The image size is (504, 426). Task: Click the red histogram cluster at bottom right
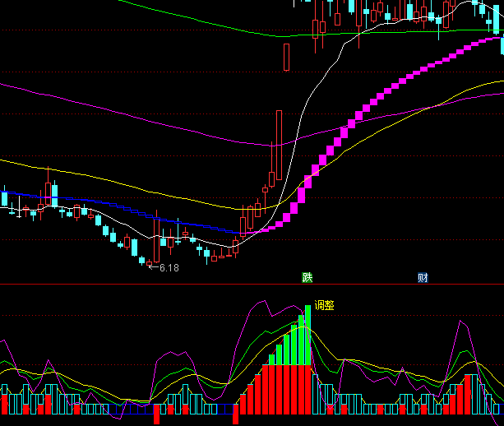470,395
